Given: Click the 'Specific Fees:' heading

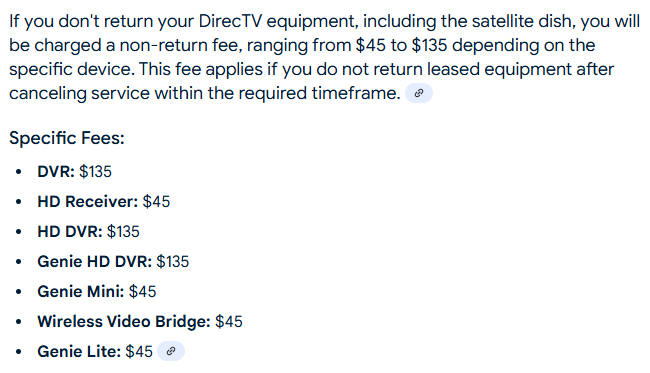Looking at the screenshot, I should pyautogui.click(x=67, y=138).
